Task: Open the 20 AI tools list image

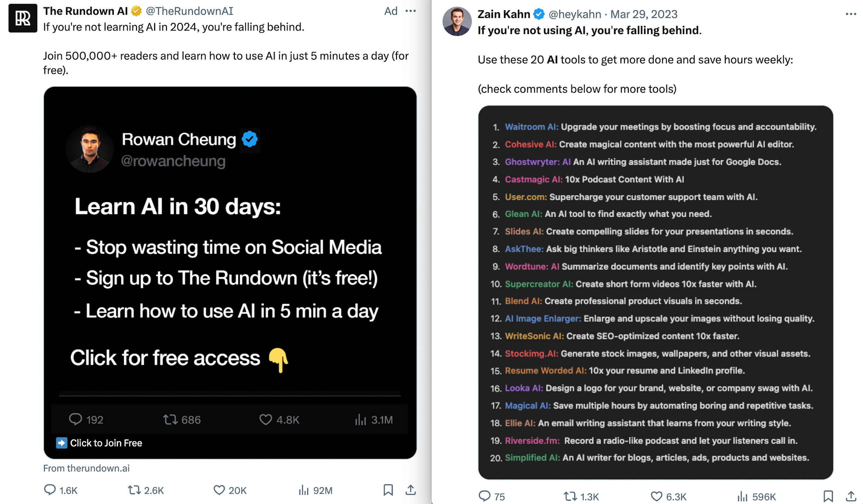Action: 655,293
